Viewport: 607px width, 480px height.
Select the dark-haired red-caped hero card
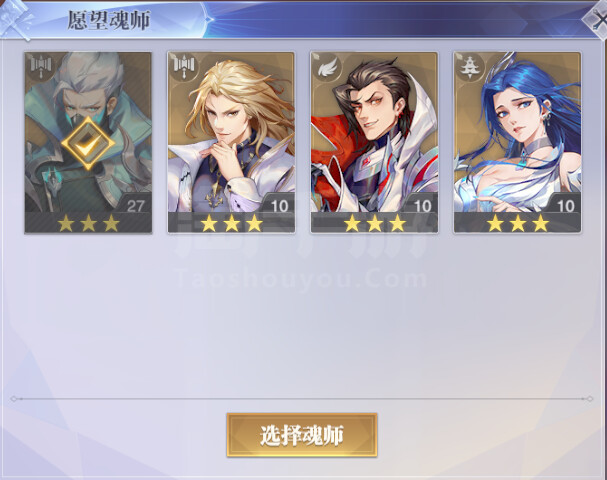pos(374,142)
